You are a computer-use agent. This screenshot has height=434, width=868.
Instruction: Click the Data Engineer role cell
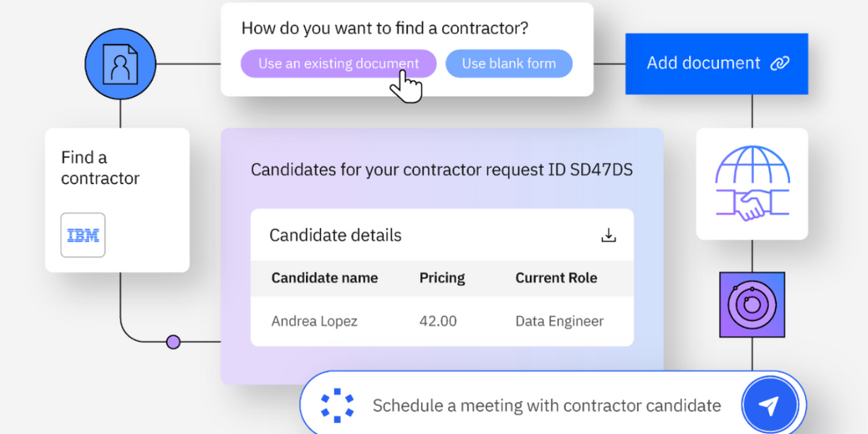pos(559,321)
